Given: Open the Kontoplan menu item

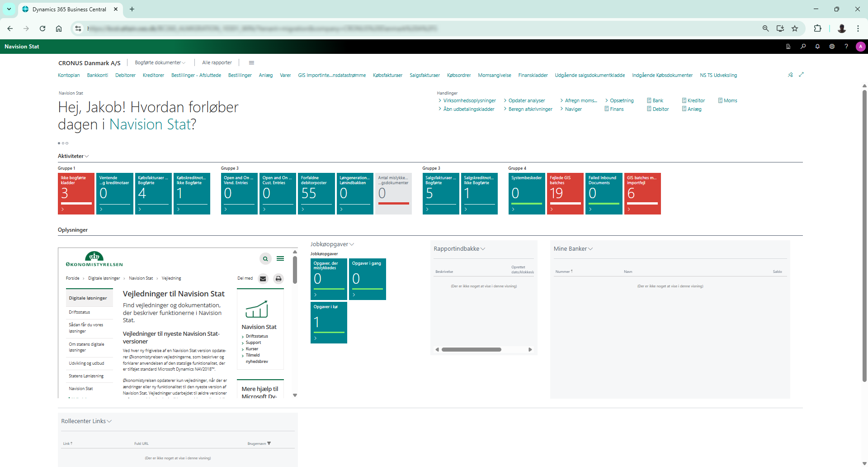Looking at the screenshot, I should pos(69,75).
